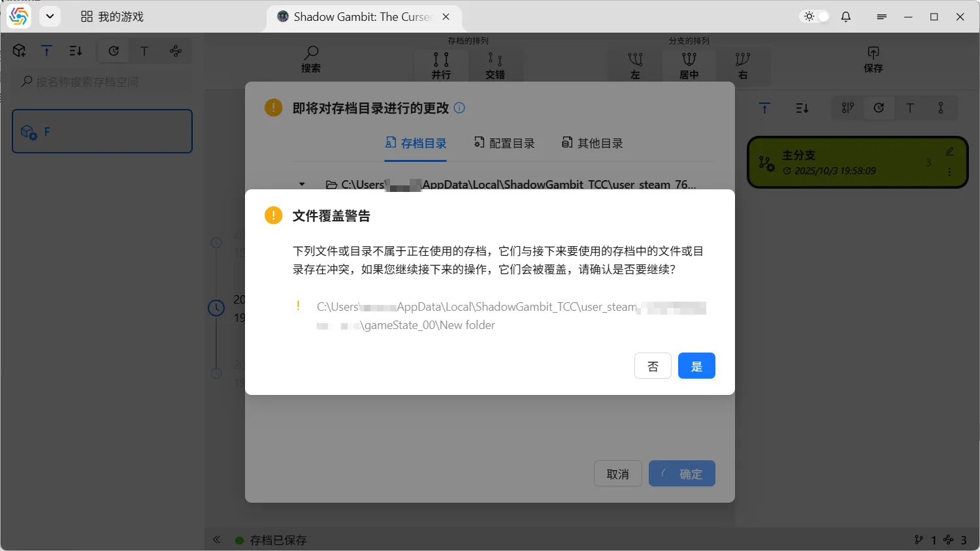Open the dropdown next to the app logo
980x551 pixels.
click(x=50, y=16)
